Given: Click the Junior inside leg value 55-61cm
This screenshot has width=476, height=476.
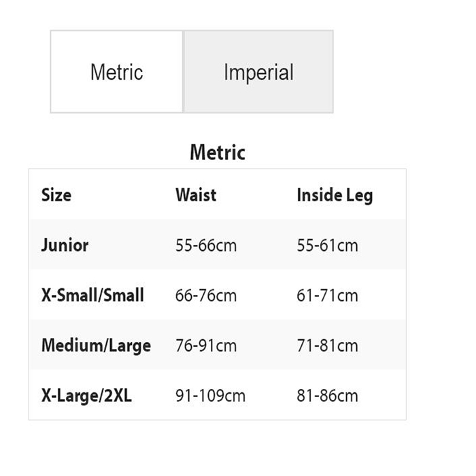Looking at the screenshot, I should click(x=327, y=245).
